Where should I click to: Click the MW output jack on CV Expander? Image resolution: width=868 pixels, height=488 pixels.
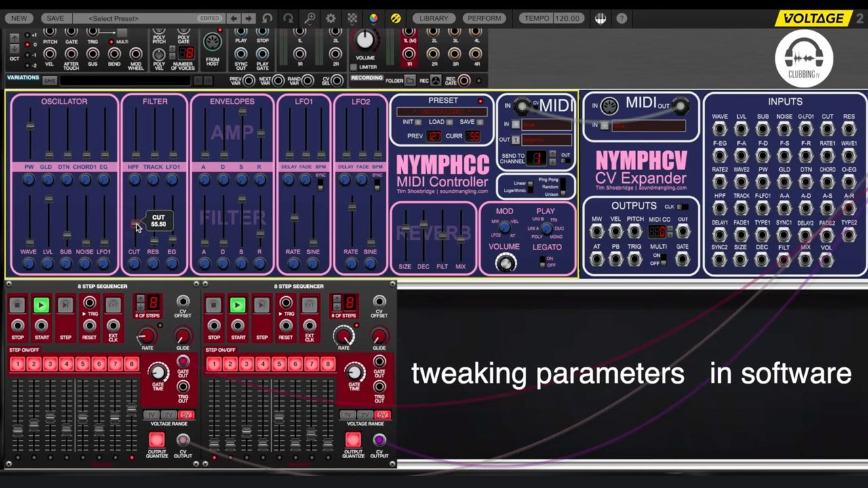pos(597,232)
